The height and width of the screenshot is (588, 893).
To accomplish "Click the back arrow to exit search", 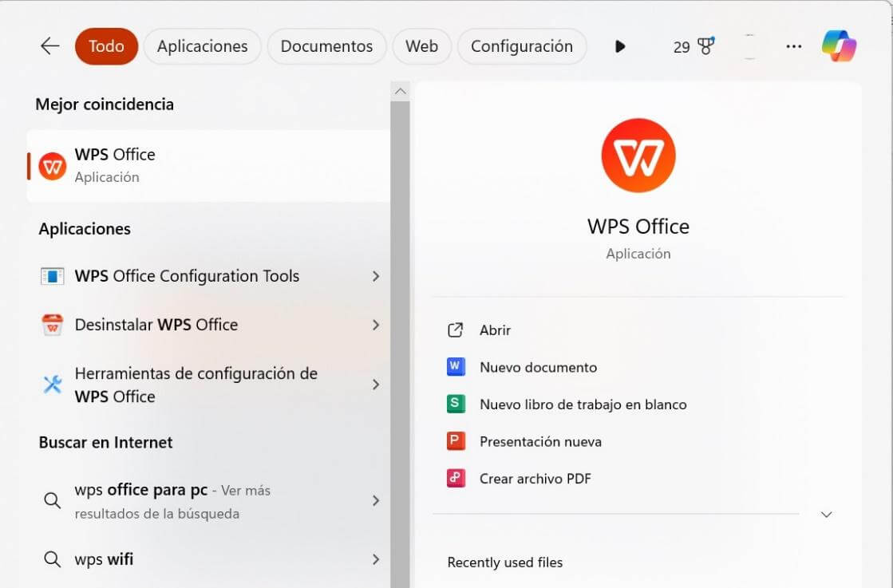I will pyautogui.click(x=49, y=45).
